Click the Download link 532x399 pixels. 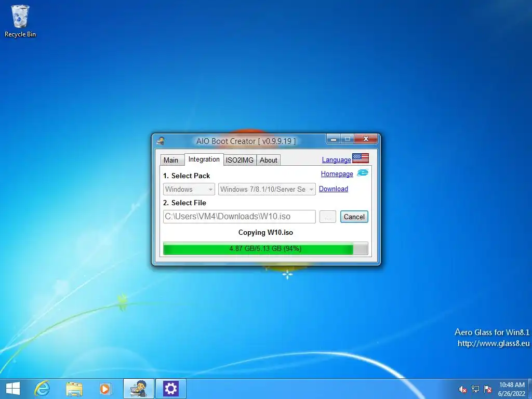333,189
